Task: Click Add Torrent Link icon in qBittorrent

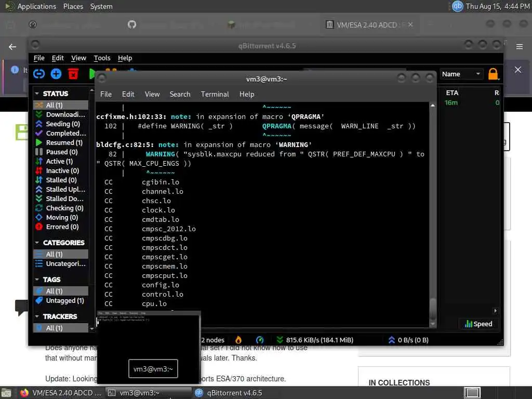Action: [38, 74]
